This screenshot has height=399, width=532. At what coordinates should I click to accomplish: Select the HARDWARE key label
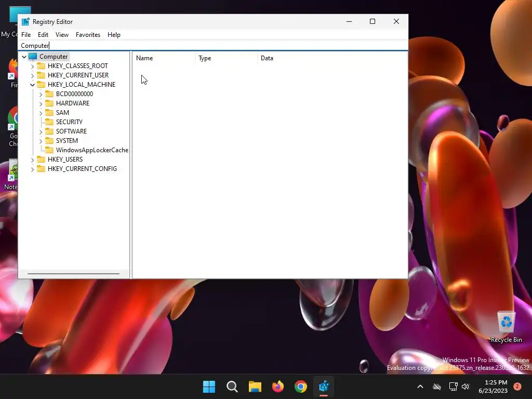[73, 103]
